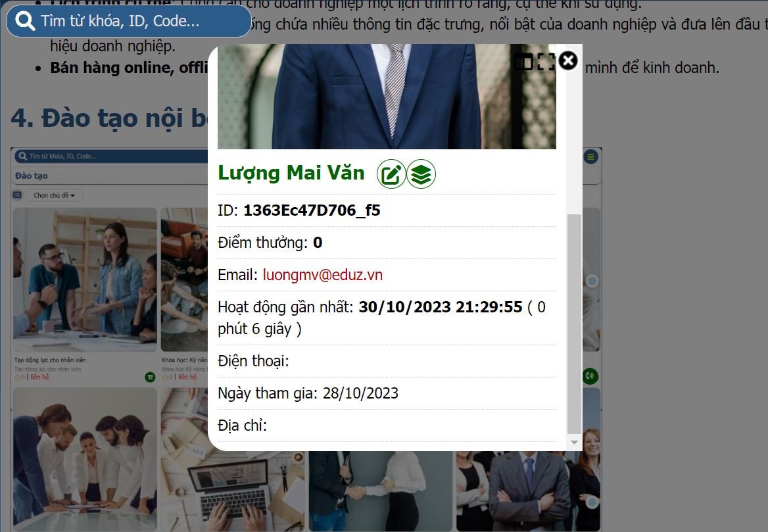The image size is (768, 532).
Task: Click the split-view icon on the profile photo
Action: [524, 60]
